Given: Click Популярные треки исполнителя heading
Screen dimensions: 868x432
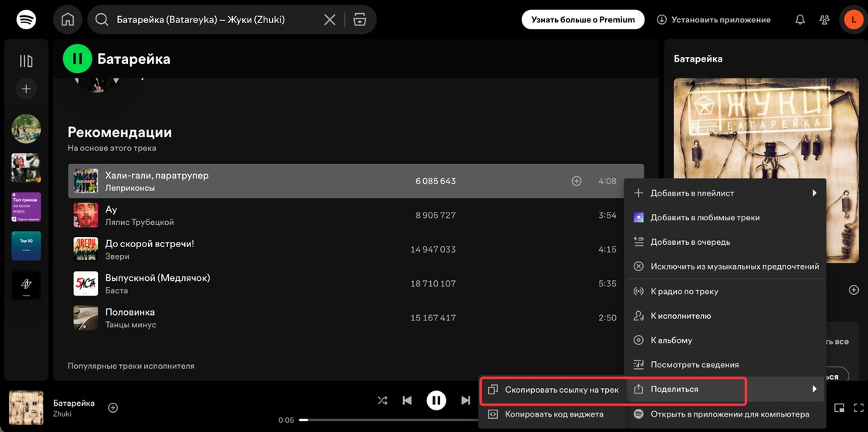Looking at the screenshot, I should tap(131, 366).
